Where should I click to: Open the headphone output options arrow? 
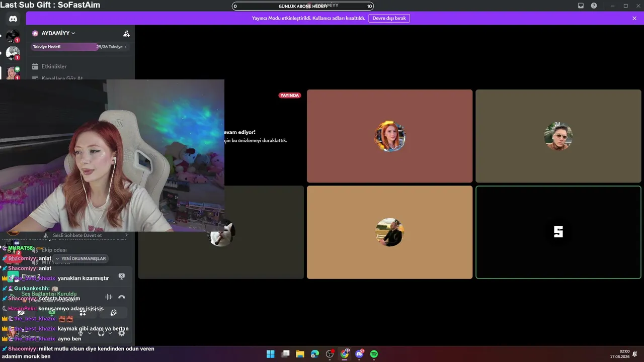pyautogui.click(x=110, y=333)
